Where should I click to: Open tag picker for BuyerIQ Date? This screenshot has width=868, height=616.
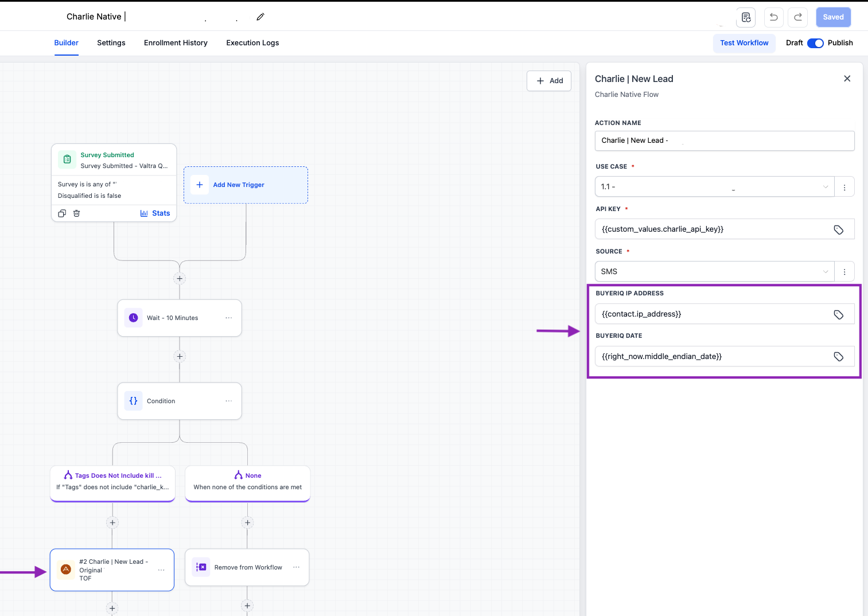tap(839, 357)
